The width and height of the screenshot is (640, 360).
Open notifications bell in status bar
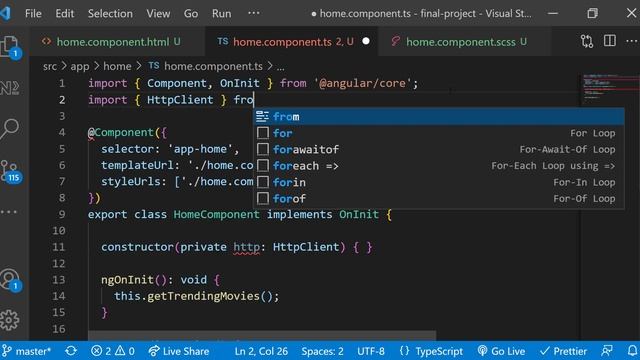(632, 351)
